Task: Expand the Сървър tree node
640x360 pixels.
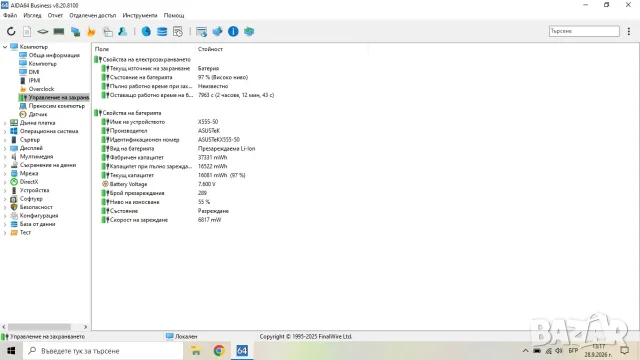Action: 5,140
